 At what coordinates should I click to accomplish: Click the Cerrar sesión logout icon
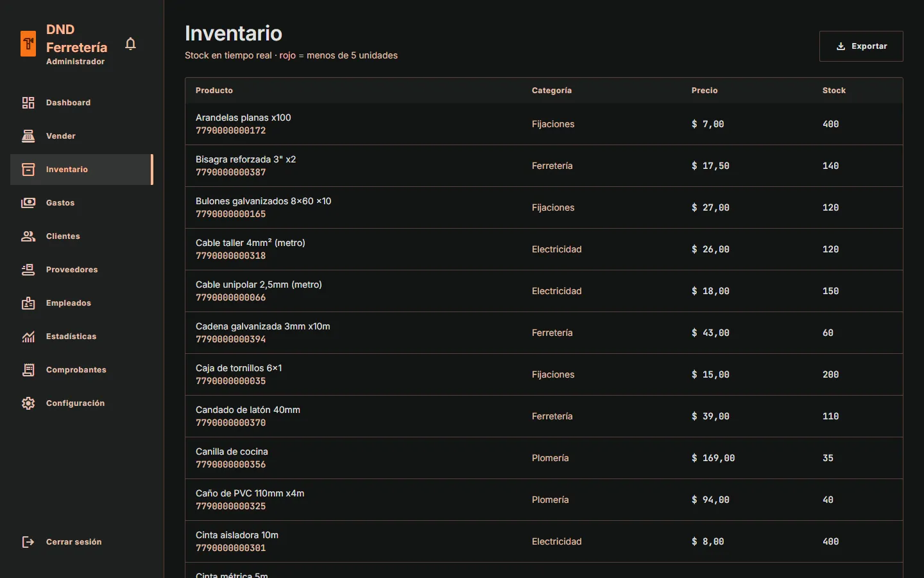tap(28, 542)
